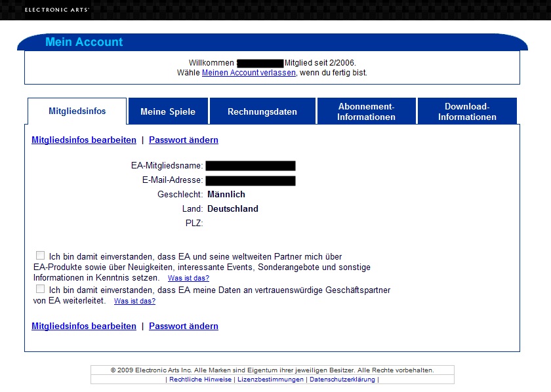Open bottom Mitgliedsinfos bearbeiten link

pyautogui.click(x=84, y=326)
